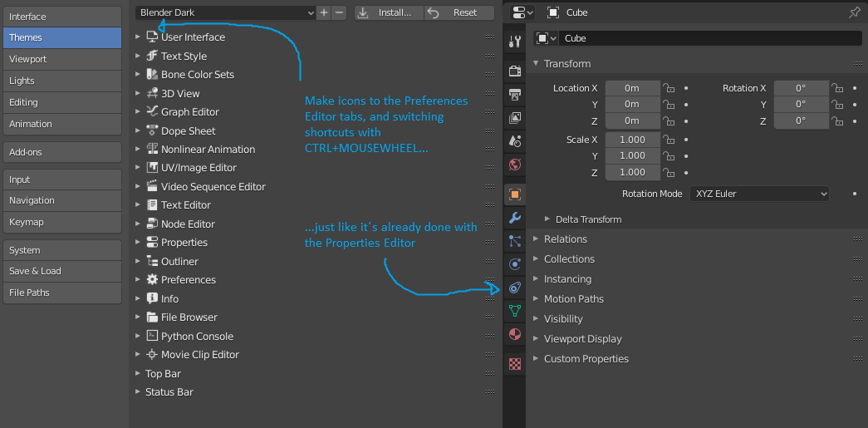The image size is (868, 428).
Task: Click the Text Style font icon
Action: pyautogui.click(x=152, y=56)
